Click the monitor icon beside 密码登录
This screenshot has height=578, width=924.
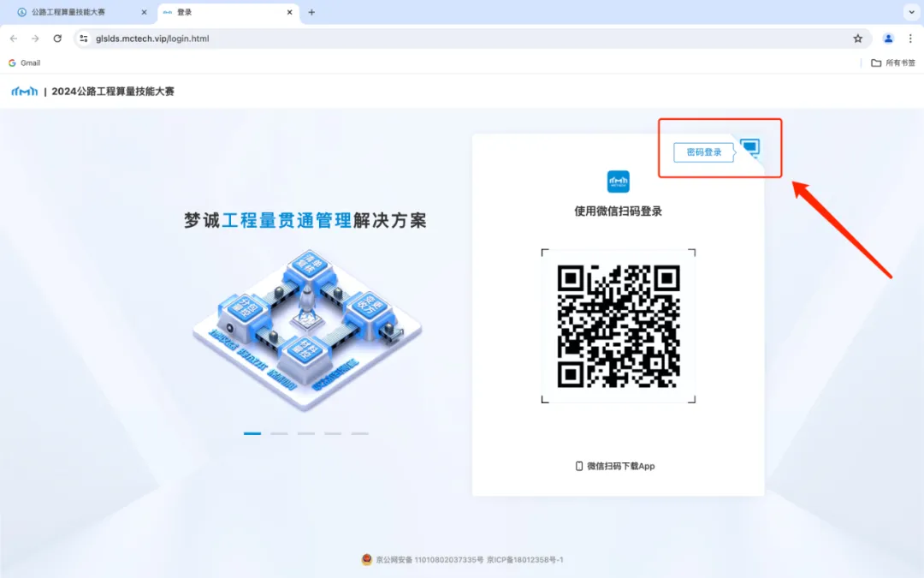click(749, 147)
